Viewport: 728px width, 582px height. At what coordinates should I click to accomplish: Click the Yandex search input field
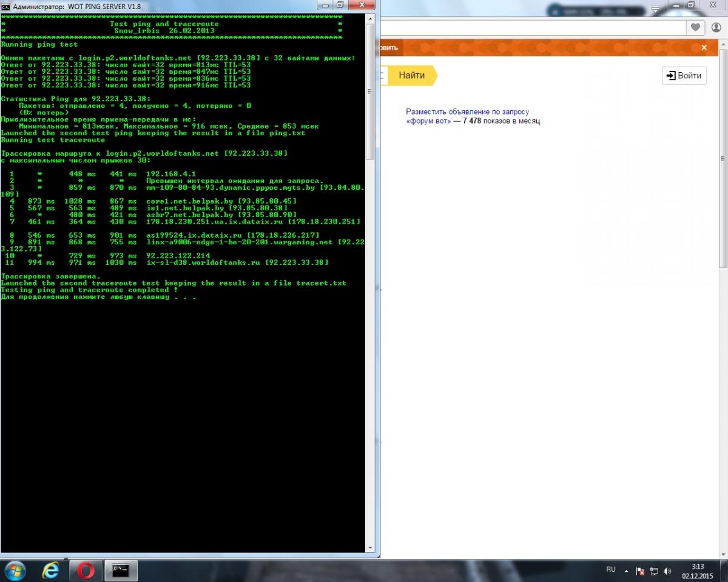[383, 75]
